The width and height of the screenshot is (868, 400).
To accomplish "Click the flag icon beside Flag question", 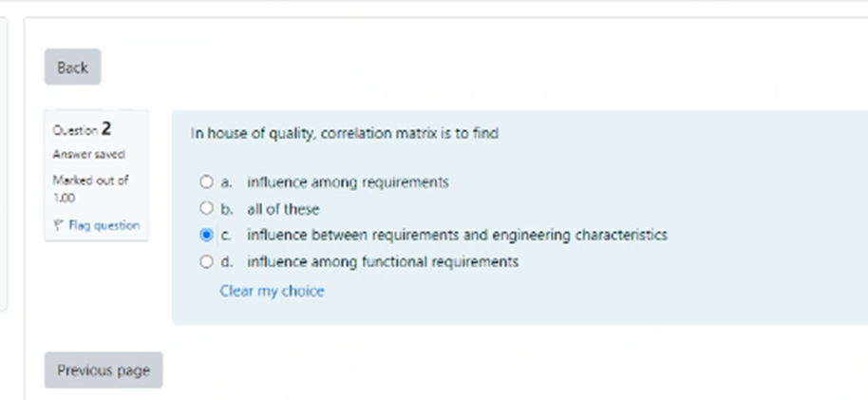I will 60,226.
